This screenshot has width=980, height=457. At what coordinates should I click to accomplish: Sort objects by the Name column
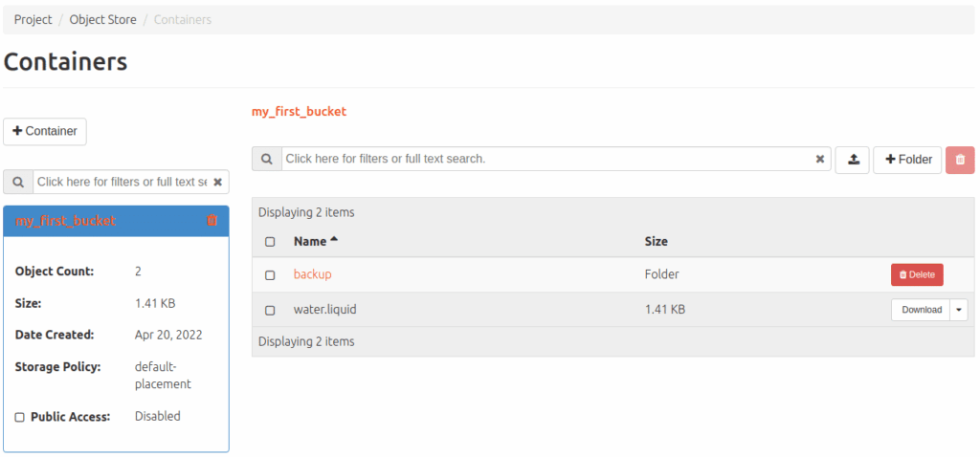click(310, 242)
